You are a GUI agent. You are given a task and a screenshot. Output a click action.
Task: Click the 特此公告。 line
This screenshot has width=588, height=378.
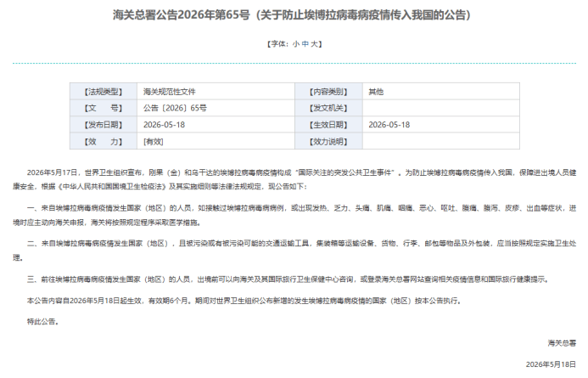point(42,322)
